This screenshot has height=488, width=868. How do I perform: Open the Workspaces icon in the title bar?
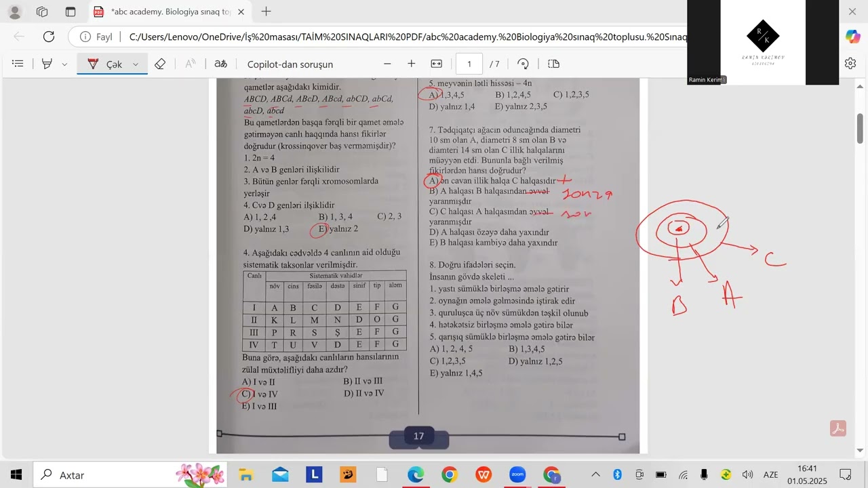pos(42,12)
